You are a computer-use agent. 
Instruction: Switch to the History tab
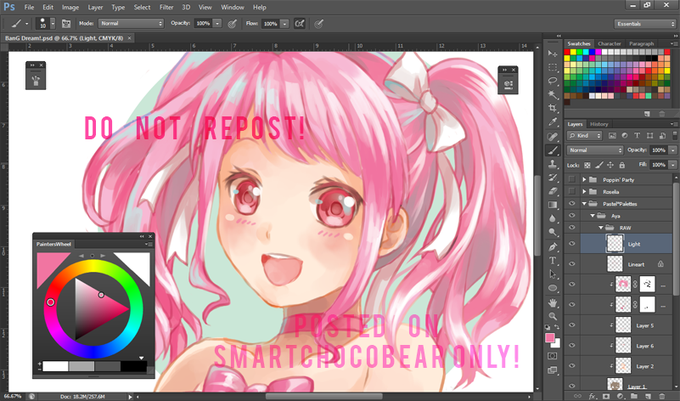pyautogui.click(x=599, y=124)
